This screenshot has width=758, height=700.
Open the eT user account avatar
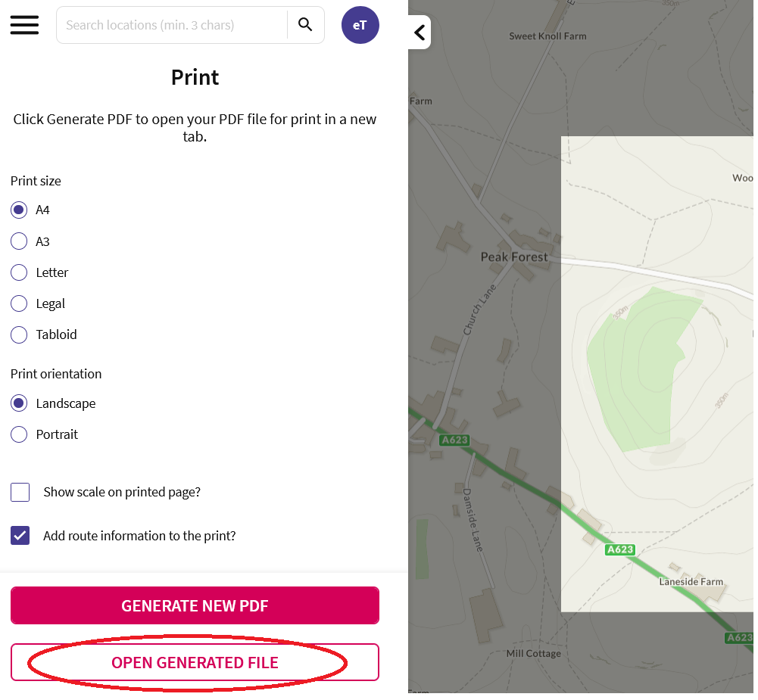point(360,24)
